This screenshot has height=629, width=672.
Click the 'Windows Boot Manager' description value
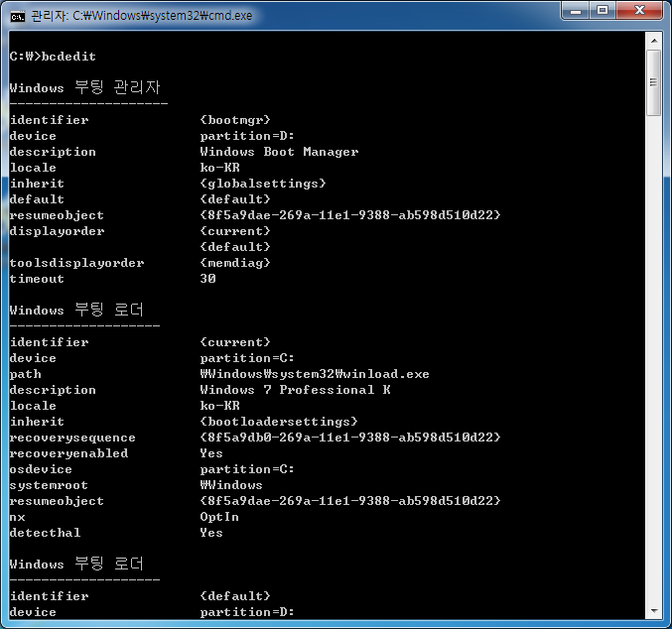(279, 152)
